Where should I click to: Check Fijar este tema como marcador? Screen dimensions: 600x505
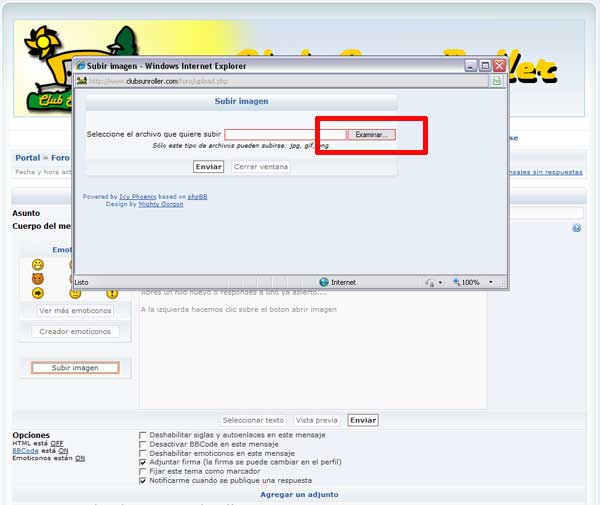[x=143, y=471]
